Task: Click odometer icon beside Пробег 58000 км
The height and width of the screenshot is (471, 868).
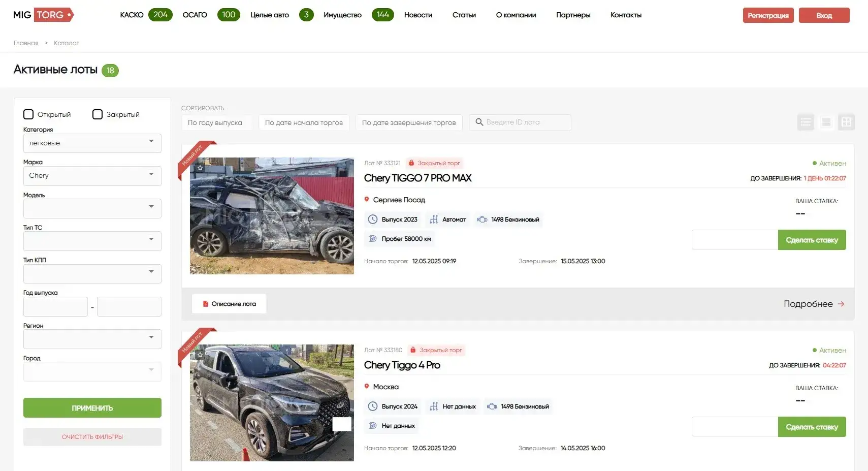Action: pyautogui.click(x=373, y=239)
